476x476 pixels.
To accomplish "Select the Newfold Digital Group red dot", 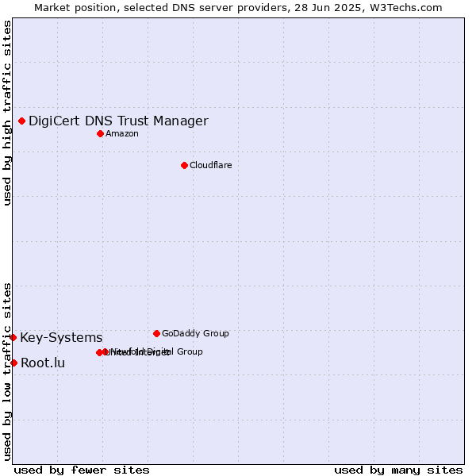I will point(106,351).
